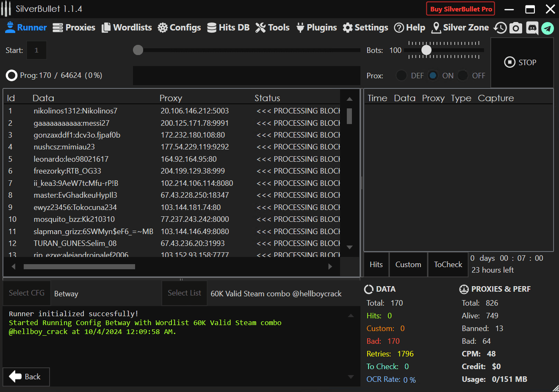
Task: Select the DEF proxy radio option
Action: [401, 75]
